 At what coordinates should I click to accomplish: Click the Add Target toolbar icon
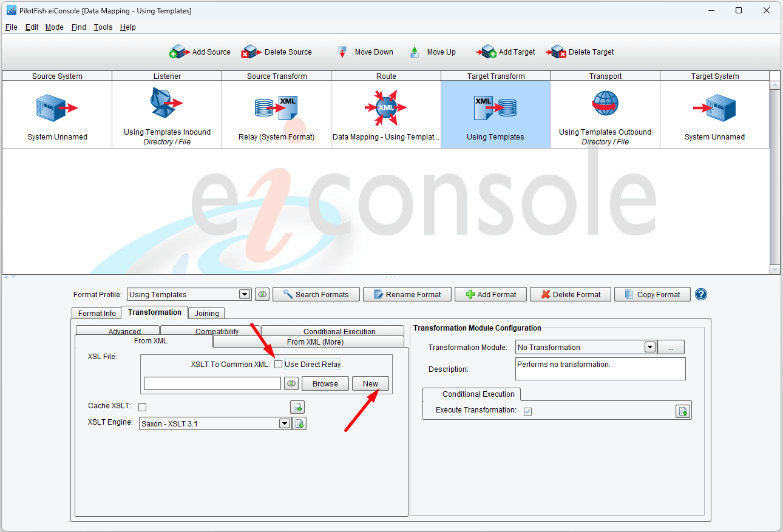tap(487, 52)
